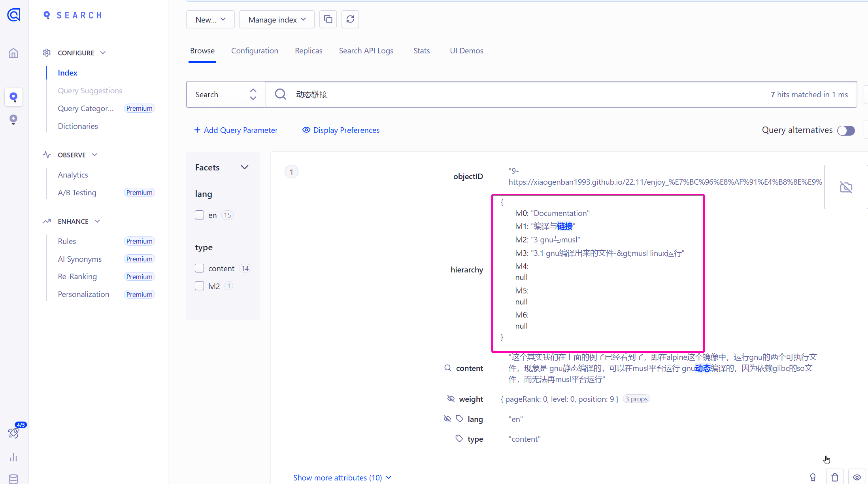The height and width of the screenshot is (484, 868).
Task: Click the CONFIGURE gear icon
Action: [x=47, y=53]
